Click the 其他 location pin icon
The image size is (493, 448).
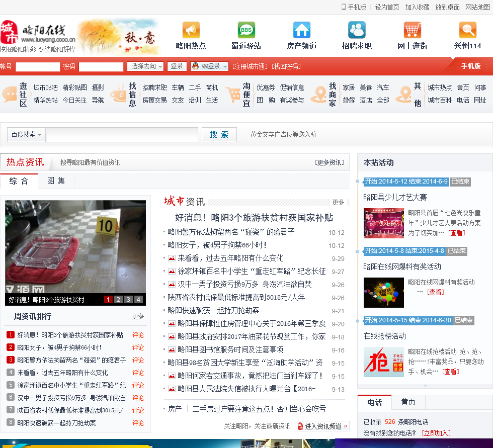[x=403, y=94]
